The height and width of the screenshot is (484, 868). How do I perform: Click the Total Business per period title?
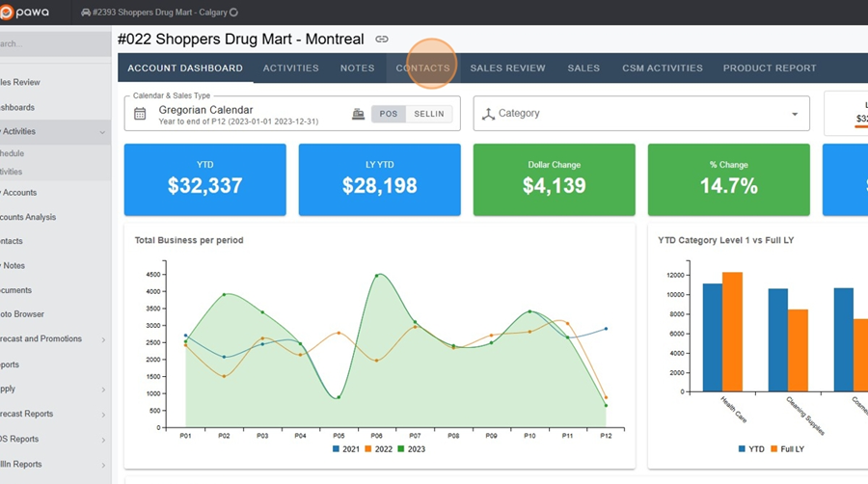tap(189, 240)
